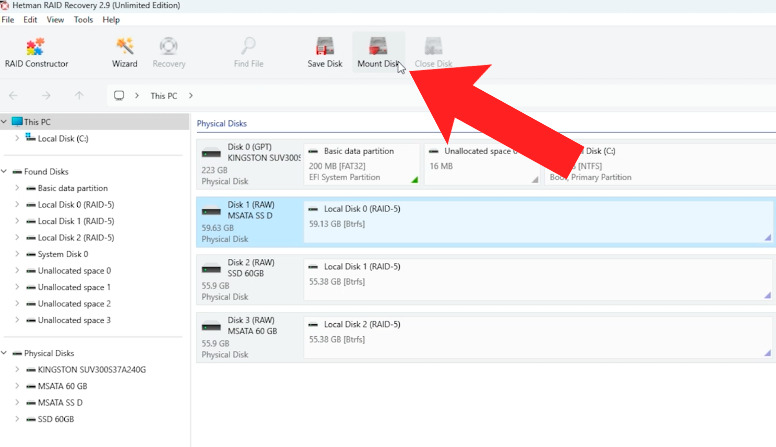Launch the Wizard tool

pyautogui.click(x=124, y=52)
